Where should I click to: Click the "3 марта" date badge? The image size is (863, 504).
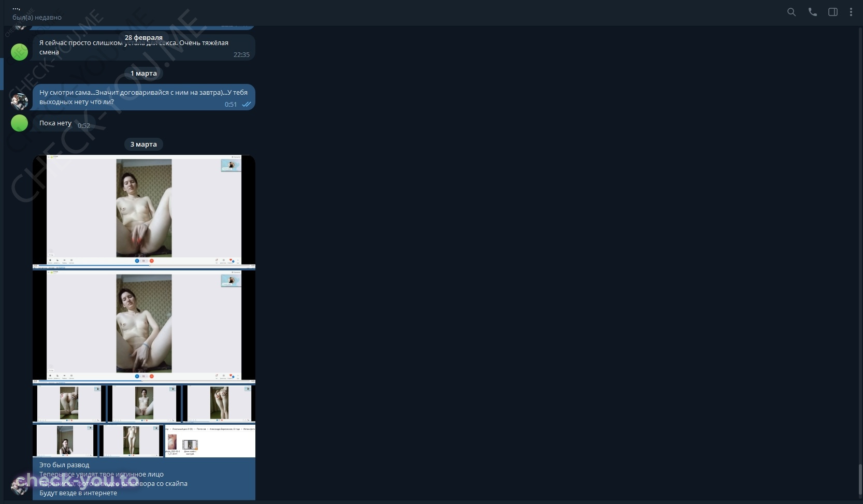143,144
